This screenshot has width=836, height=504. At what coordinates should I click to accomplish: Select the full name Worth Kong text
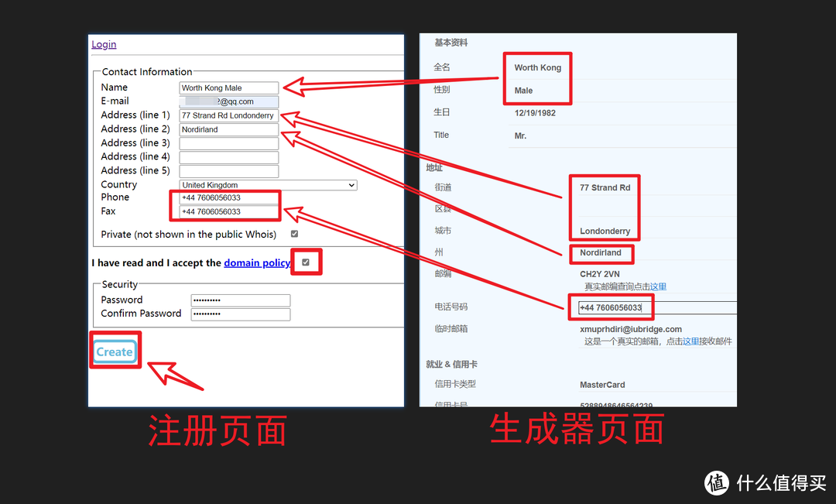(537, 67)
